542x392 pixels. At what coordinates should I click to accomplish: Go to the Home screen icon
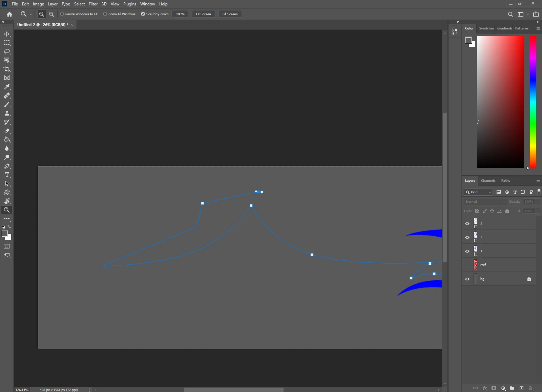9,14
